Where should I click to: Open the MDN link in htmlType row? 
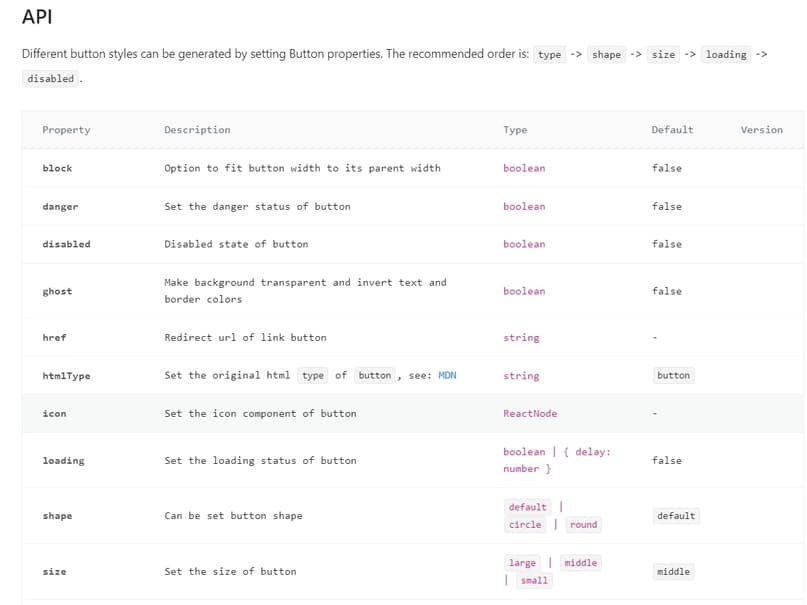446,376
